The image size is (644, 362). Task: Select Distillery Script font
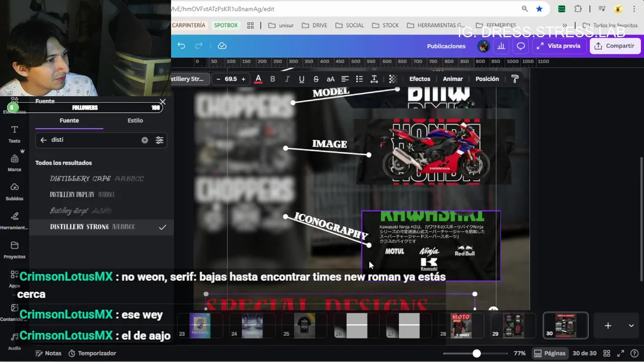(101, 211)
